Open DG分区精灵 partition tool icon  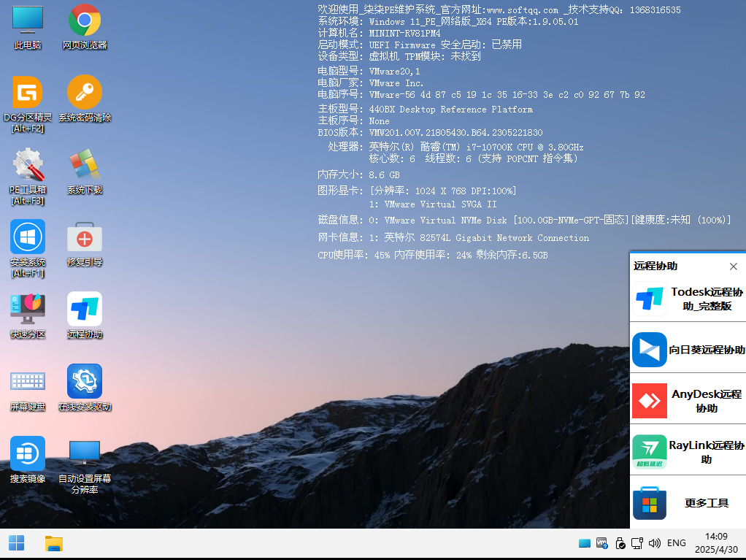28,92
